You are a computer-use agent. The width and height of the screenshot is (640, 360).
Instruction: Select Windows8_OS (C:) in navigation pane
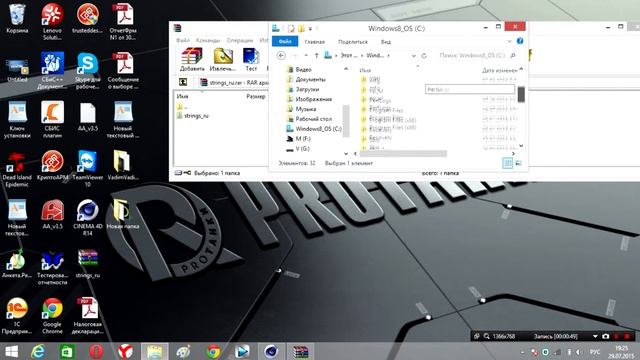(313, 129)
